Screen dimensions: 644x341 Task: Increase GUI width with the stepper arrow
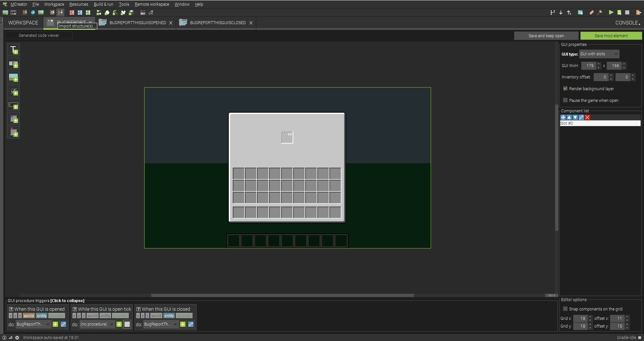tap(598, 64)
